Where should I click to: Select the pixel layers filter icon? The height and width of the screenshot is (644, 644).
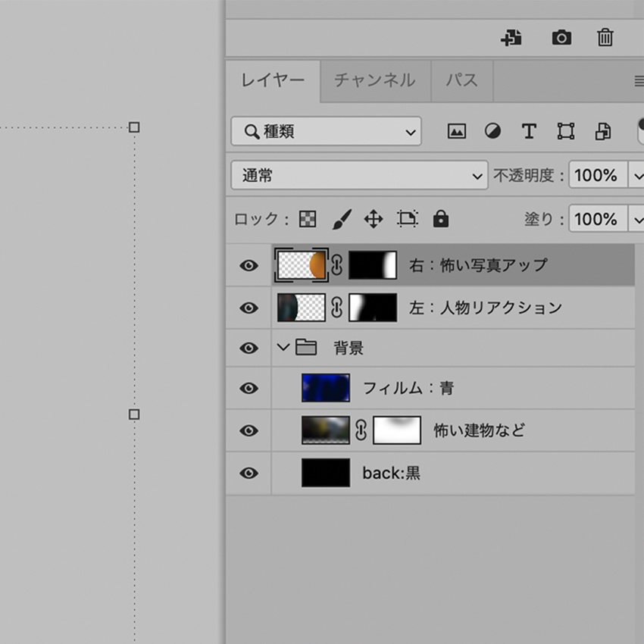pos(458,130)
